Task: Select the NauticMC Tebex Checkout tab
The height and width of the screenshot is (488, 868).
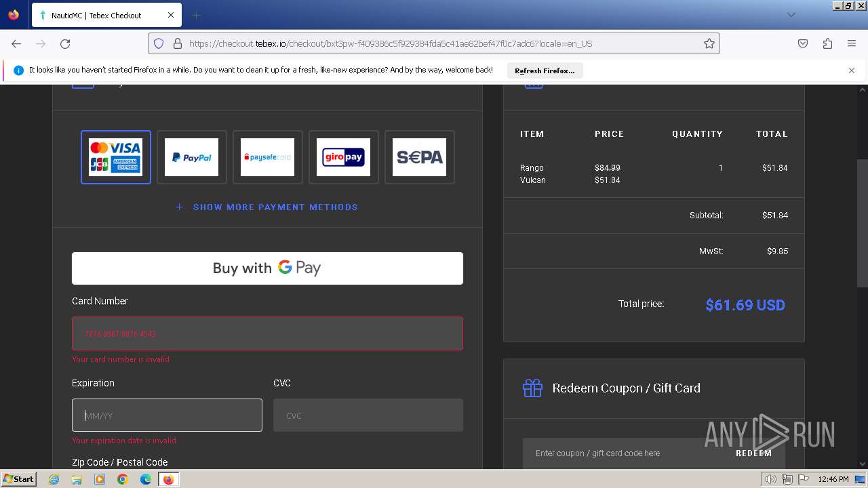Action: 106,15
